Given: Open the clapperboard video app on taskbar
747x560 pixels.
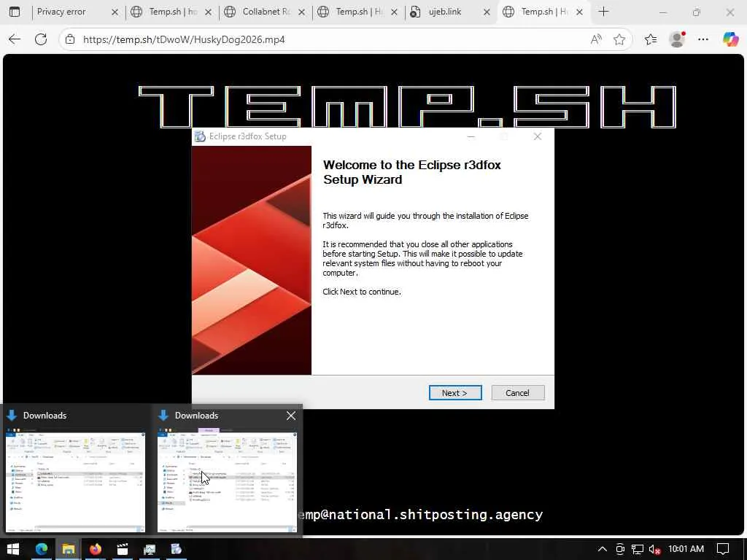Looking at the screenshot, I should [123, 549].
